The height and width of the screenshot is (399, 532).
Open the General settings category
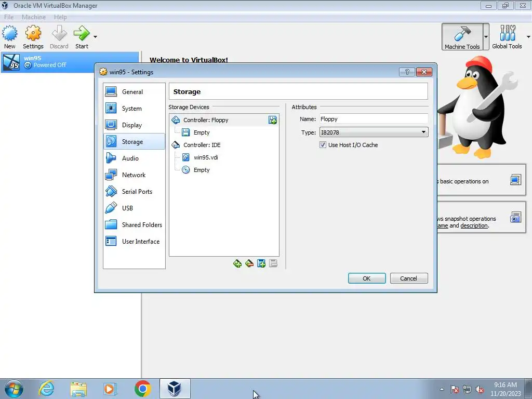click(134, 91)
